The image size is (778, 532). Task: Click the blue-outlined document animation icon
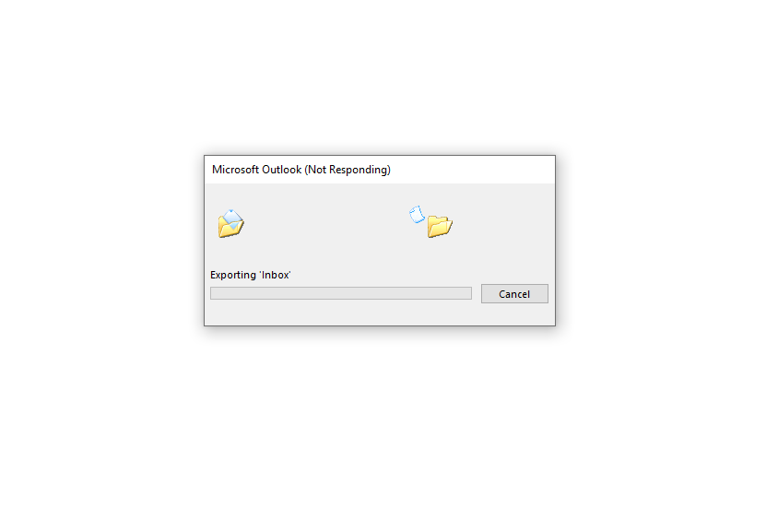417,215
